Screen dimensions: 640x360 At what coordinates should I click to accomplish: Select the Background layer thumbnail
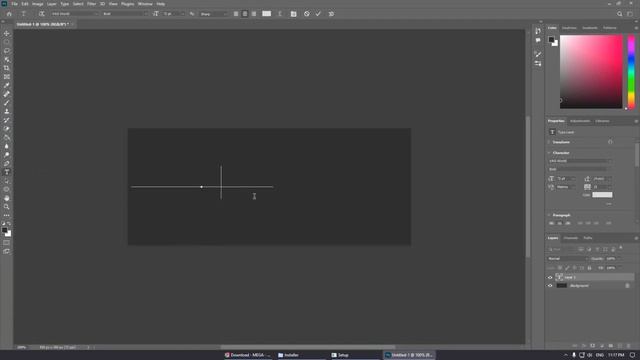pyautogui.click(x=562, y=286)
